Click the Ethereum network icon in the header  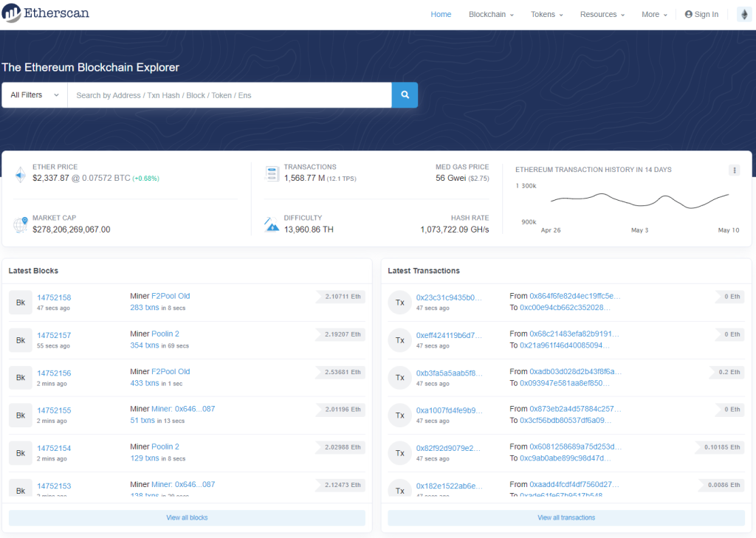(x=744, y=15)
